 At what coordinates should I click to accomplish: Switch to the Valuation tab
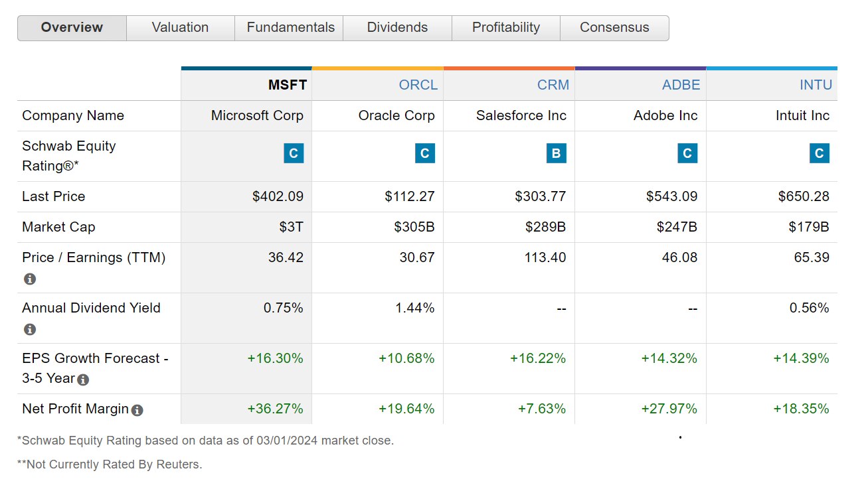pyautogui.click(x=180, y=28)
